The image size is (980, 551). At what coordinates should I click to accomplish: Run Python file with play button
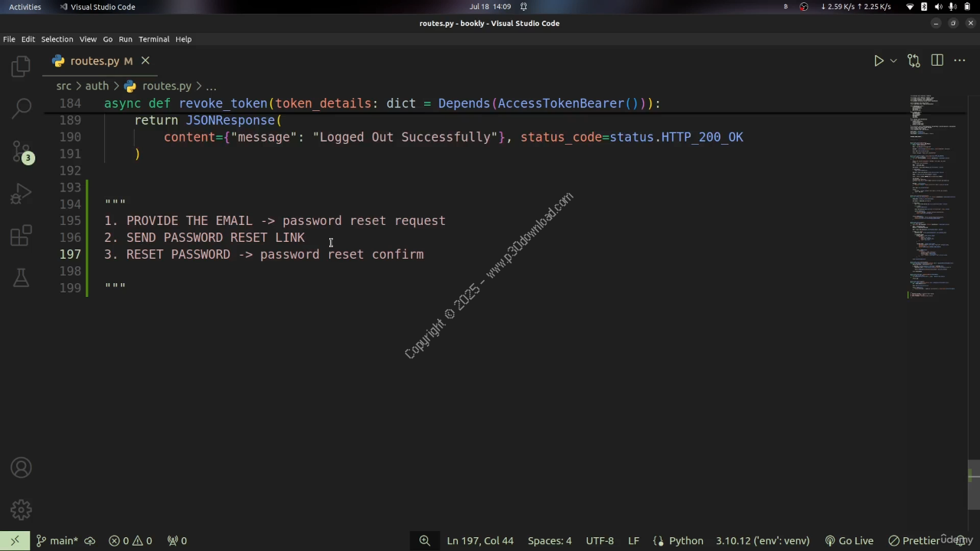click(879, 60)
